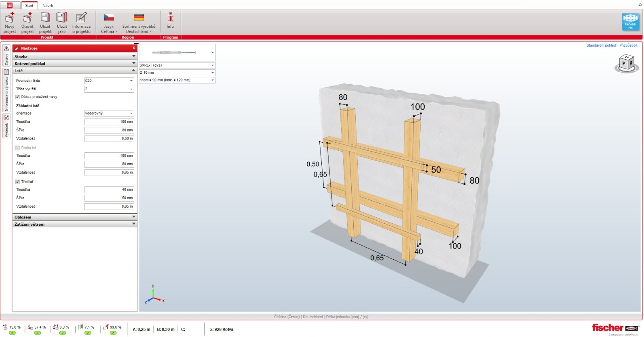Create a new project with Nový projekt
This screenshot has width=644, height=337.
click(10, 23)
